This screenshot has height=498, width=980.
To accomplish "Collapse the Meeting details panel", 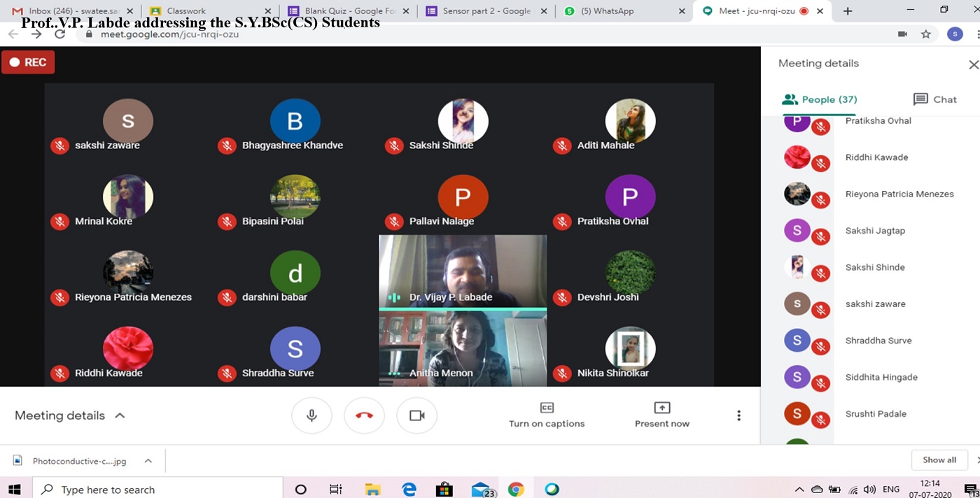I will pos(119,415).
